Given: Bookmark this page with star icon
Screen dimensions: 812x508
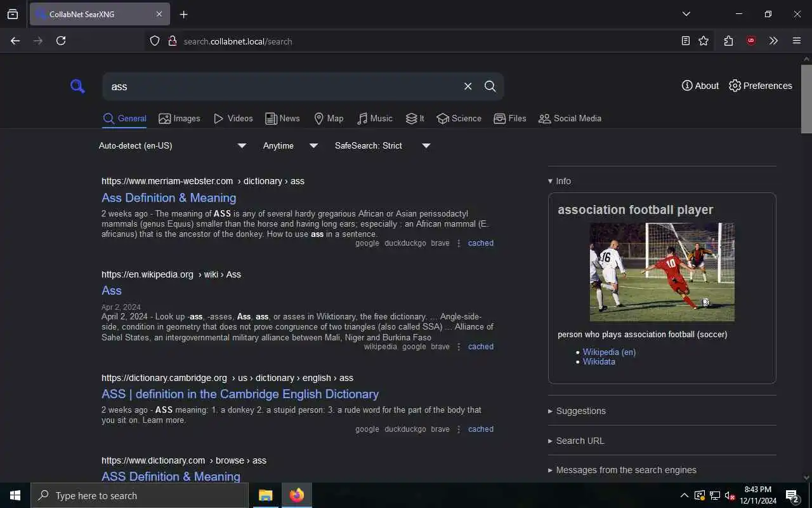Looking at the screenshot, I should pos(704,41).
